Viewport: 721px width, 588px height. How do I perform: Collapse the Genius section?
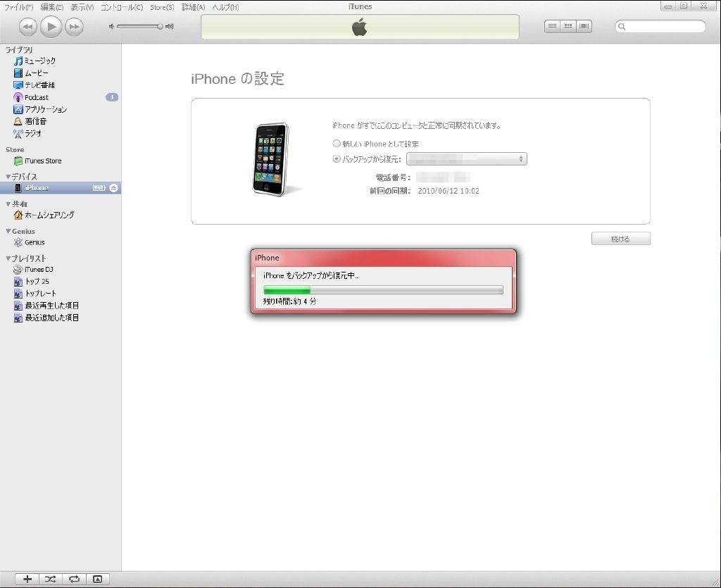[8, 231]
